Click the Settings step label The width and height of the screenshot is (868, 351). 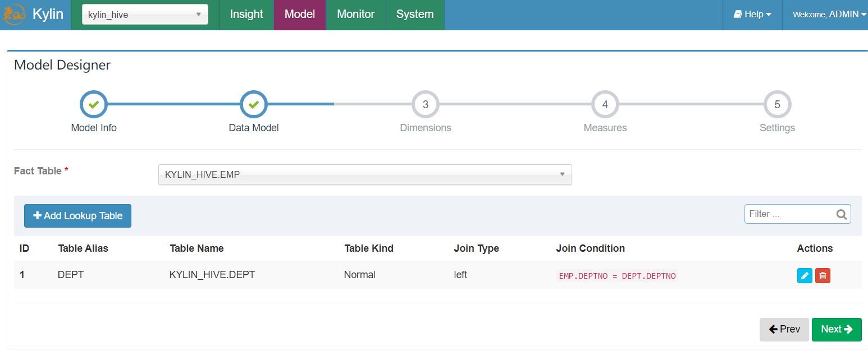pos(777,128)
